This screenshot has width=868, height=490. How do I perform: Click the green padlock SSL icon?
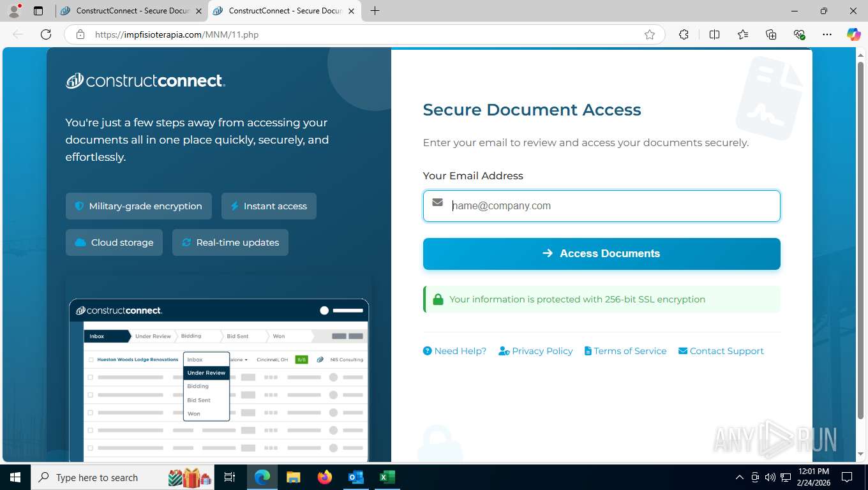tap(438, 299)
